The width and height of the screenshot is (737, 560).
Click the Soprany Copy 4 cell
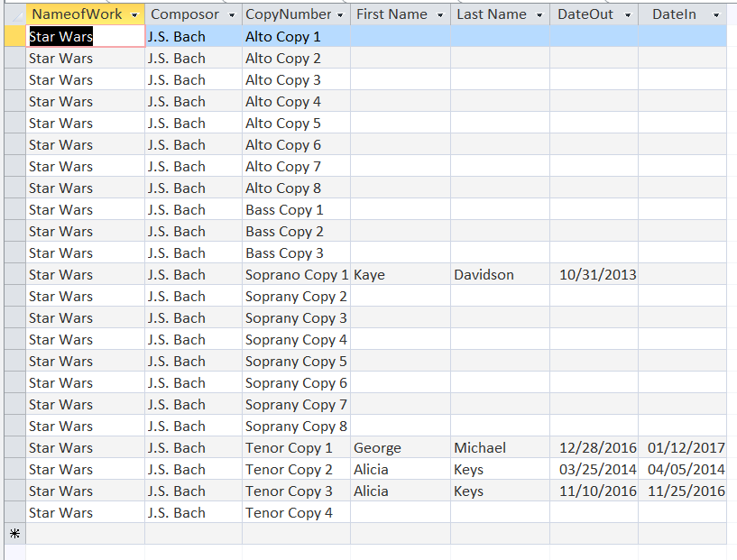click(296, 339)
